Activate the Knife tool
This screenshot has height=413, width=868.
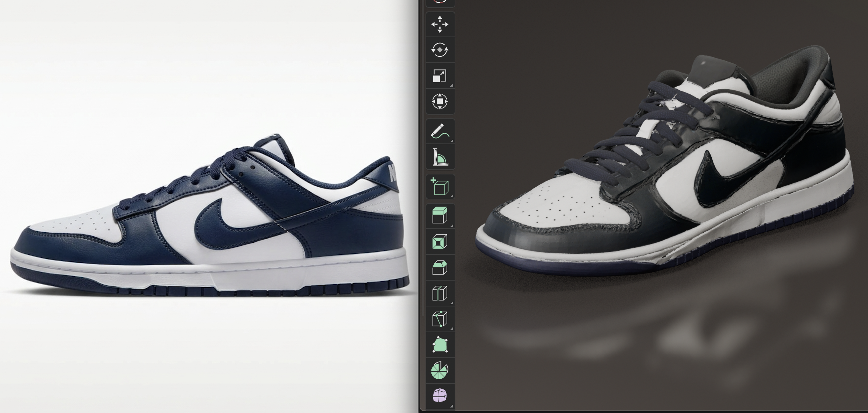(440, 319)
